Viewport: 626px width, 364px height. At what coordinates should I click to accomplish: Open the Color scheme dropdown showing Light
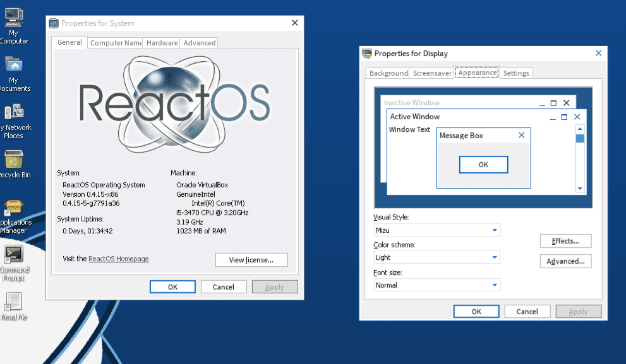[495, 257]
